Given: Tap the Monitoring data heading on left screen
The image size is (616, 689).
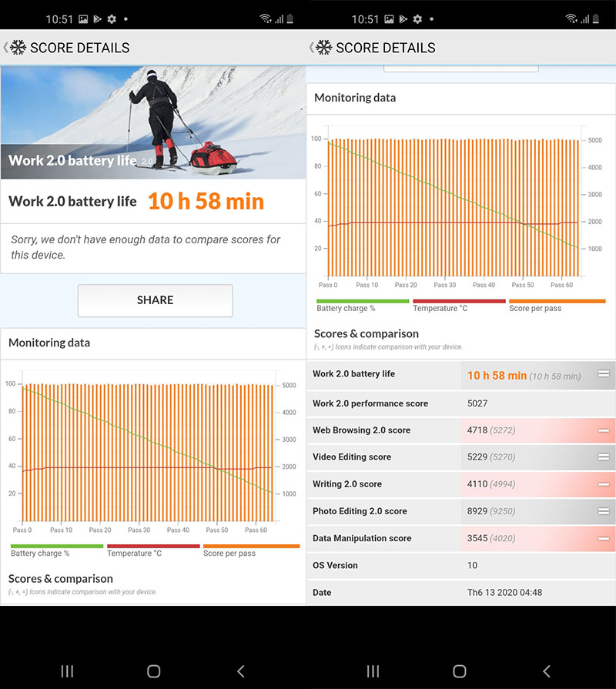Looking at the screenshot, I should click(49, 343).
